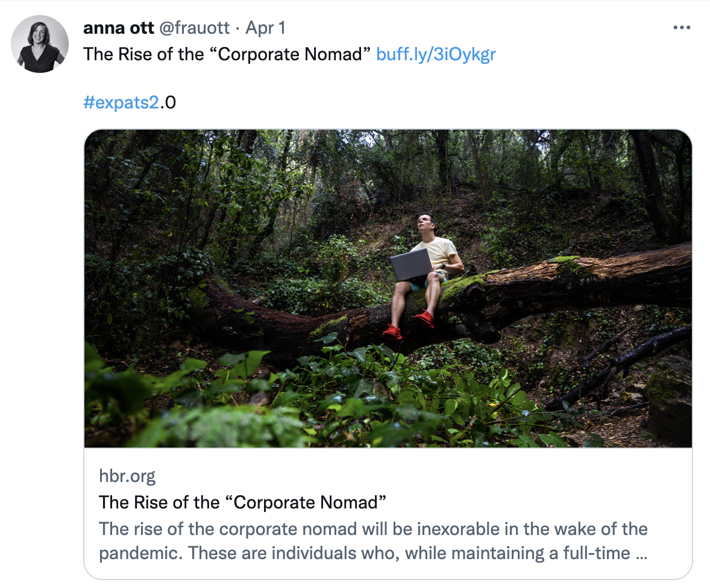This screenshot has width=710, height=588.
Task: Open the #expats2 hashtag
Action: [x=121, y=102]
